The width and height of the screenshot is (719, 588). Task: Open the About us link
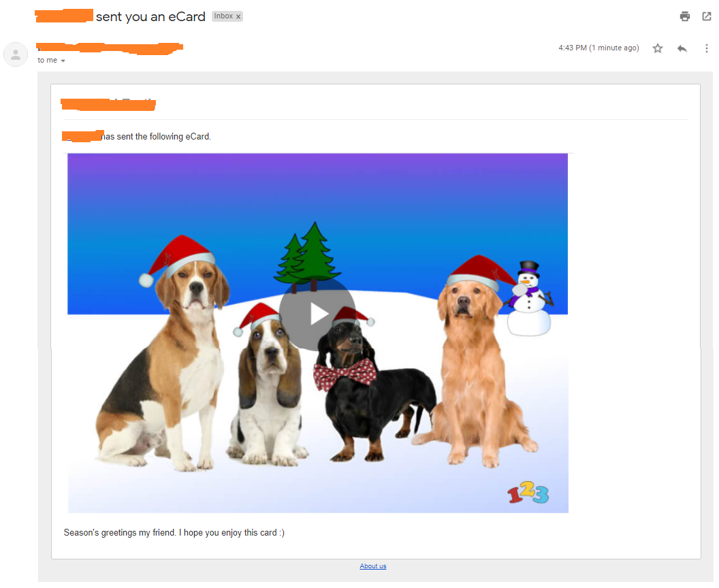373,566
